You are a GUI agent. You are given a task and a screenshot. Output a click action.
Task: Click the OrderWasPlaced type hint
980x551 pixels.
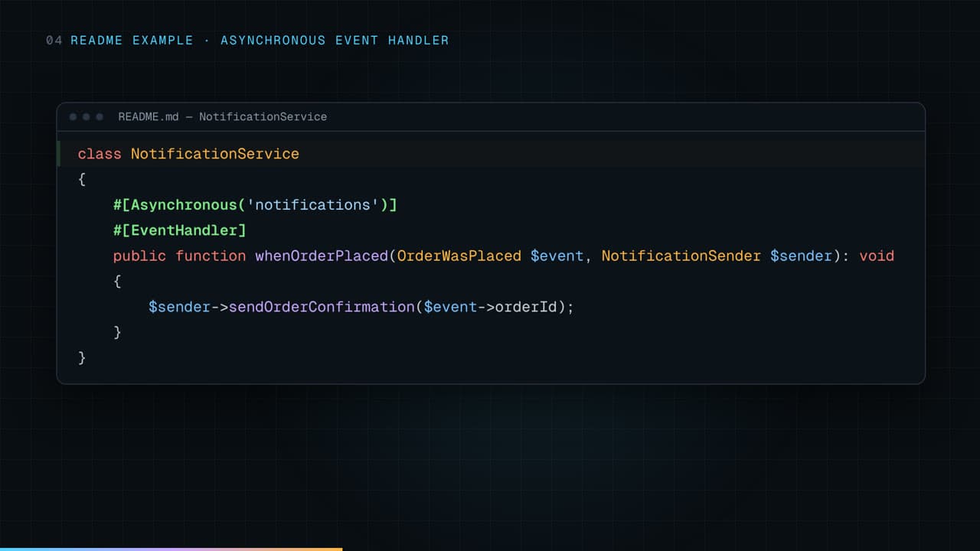pos(459,256)
